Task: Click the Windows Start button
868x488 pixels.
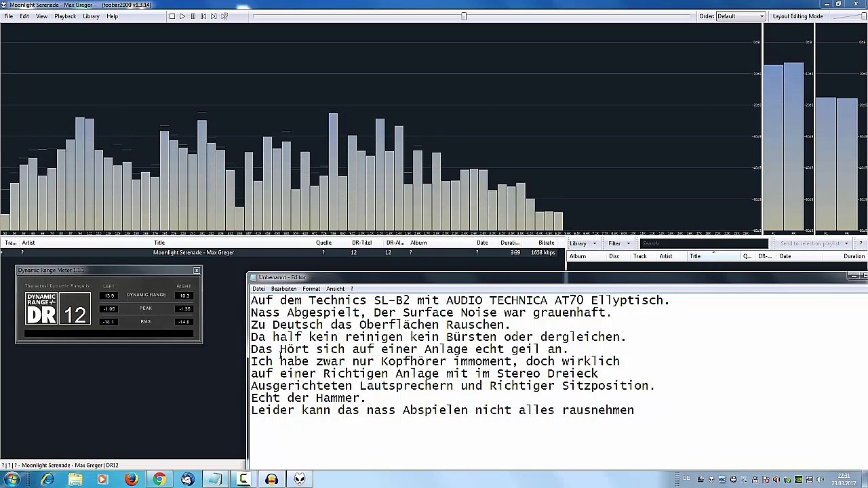Action: (12, 480)
